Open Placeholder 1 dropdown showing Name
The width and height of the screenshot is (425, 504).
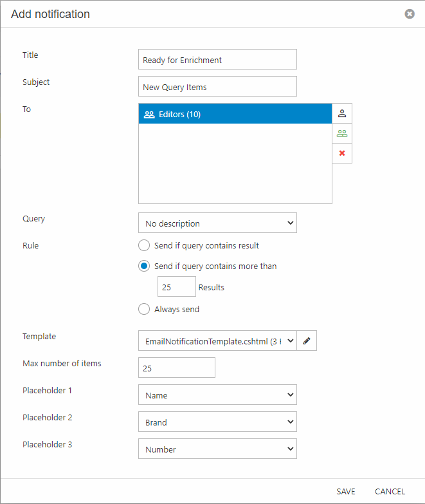pyautogui.click(x=217, y=395)
